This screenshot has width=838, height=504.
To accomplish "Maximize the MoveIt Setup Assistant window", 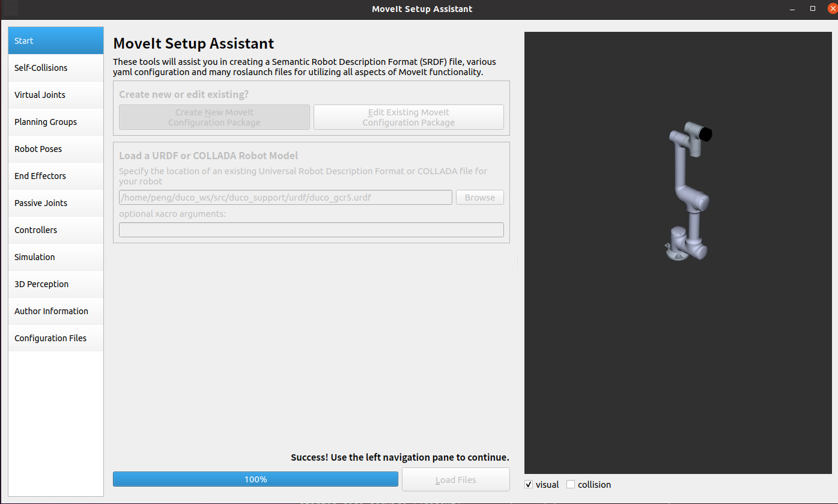I will (813, 8).
